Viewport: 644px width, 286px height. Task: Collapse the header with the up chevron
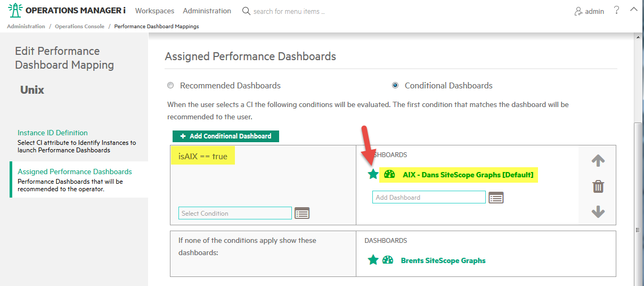click(633, 9)
